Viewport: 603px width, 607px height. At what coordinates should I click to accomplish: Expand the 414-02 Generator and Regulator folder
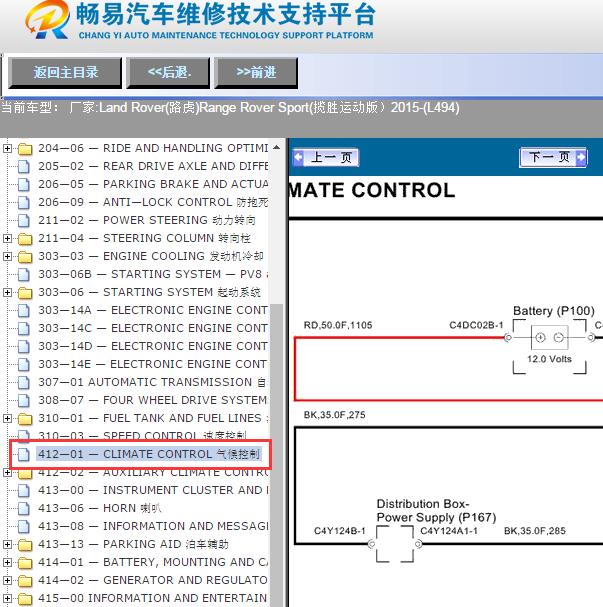point(7,580)
